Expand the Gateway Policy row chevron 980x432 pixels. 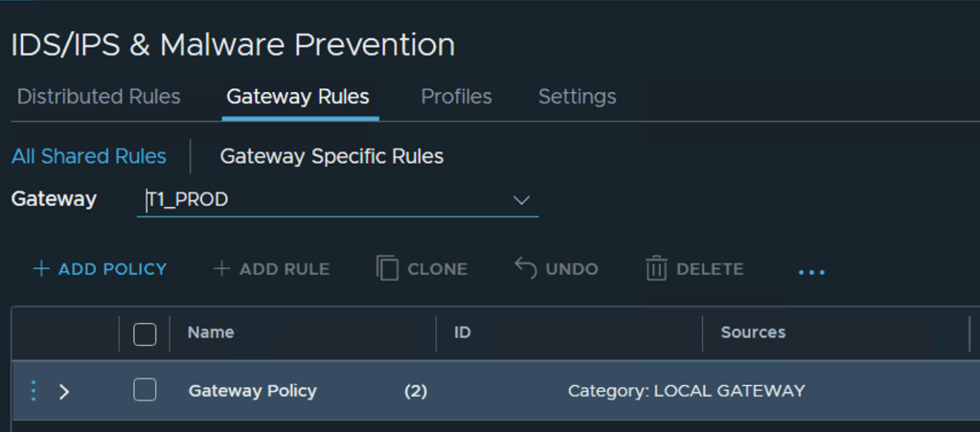64,391
